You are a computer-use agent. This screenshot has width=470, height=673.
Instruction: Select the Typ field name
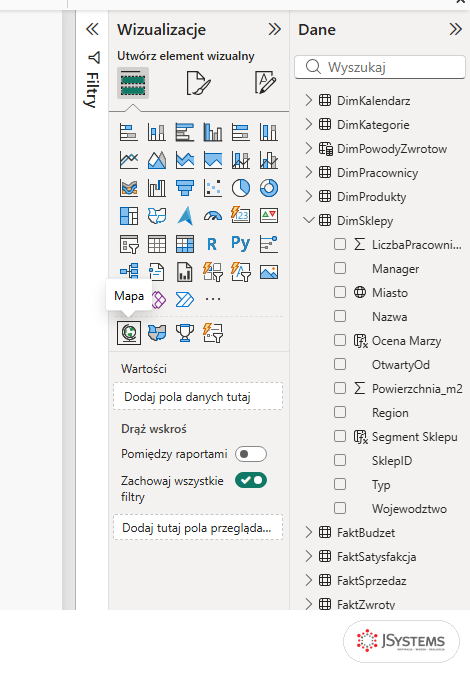click(381, 485)
